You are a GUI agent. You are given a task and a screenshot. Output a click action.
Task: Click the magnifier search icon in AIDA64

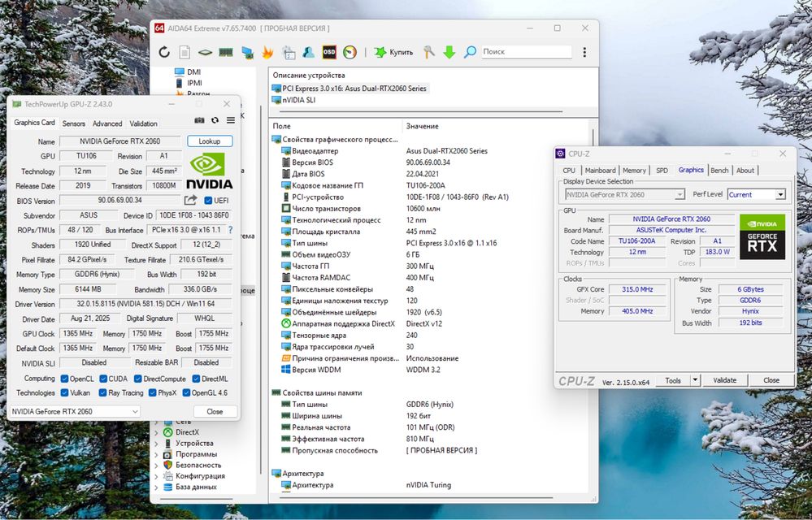point(470,52)
